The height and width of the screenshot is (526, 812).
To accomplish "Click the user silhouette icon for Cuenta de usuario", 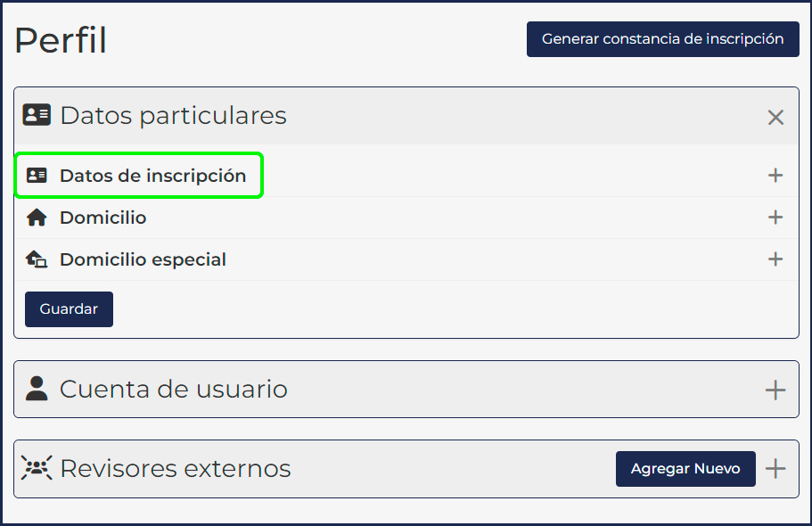I will pos(37,389).
